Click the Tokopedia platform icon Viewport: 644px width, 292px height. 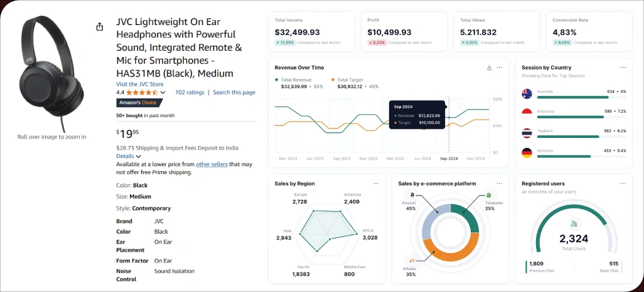[x=489, y=196]
